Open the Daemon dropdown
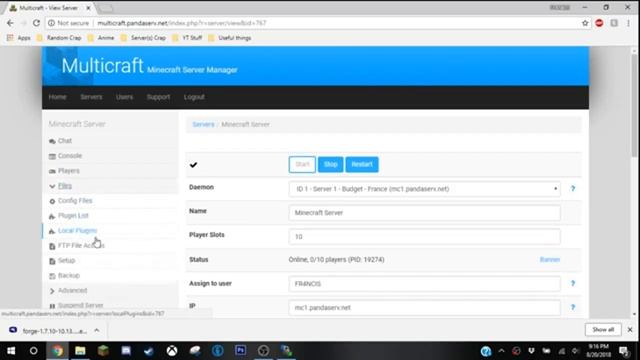The image size is (640, 360). 424,189
